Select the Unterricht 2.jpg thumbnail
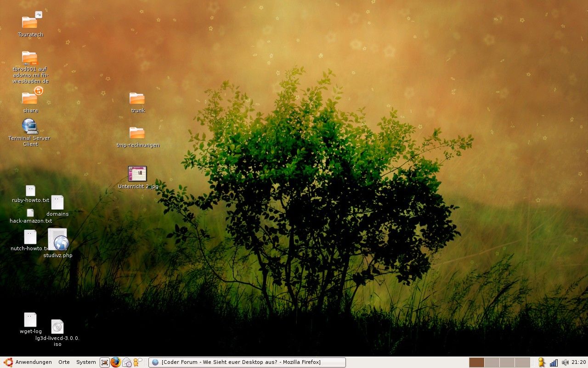 click(137, 174)
